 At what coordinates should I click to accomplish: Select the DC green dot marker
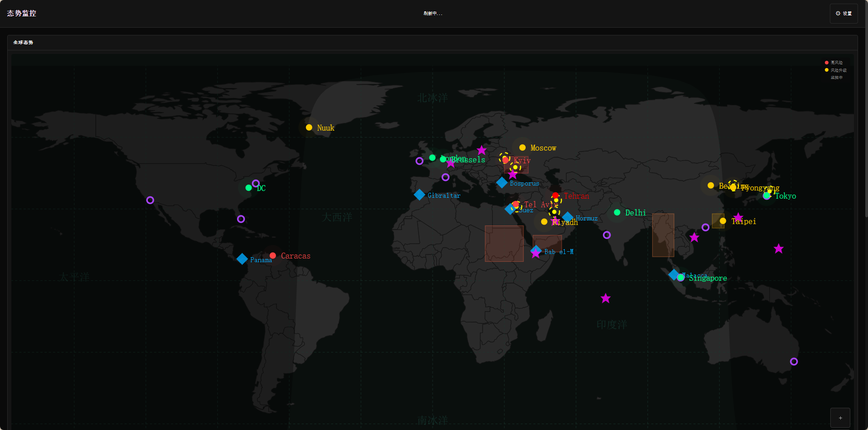tap(248, 188)
